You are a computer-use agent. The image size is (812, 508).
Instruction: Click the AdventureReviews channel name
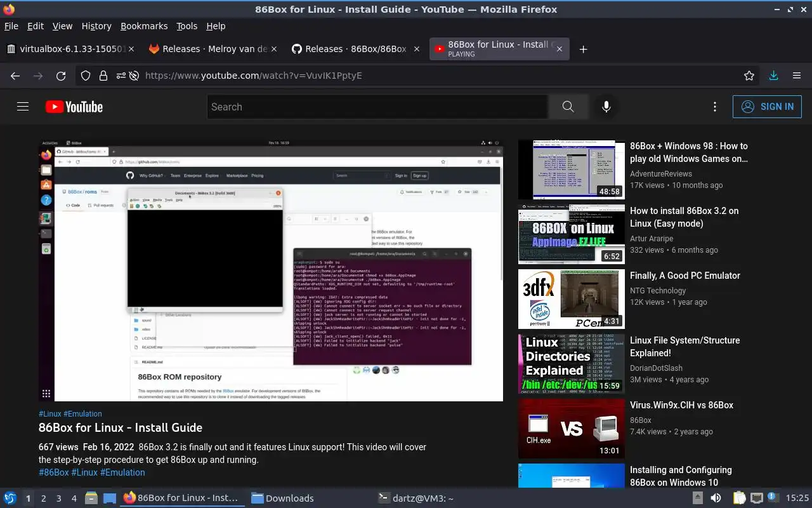[661, 173]
